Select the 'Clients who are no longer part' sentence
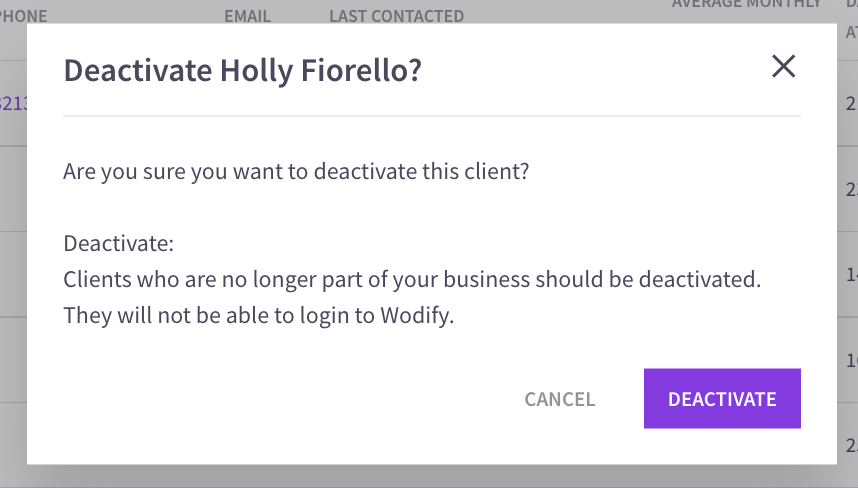The width and height of the screenshot is (858, 488). click(x=412, y=279)
